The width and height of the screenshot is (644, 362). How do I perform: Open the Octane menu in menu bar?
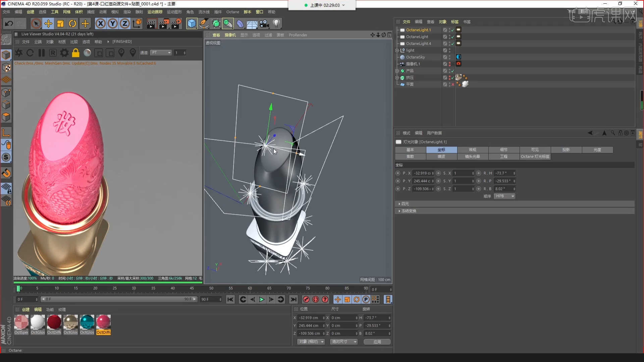click(233, 12)
